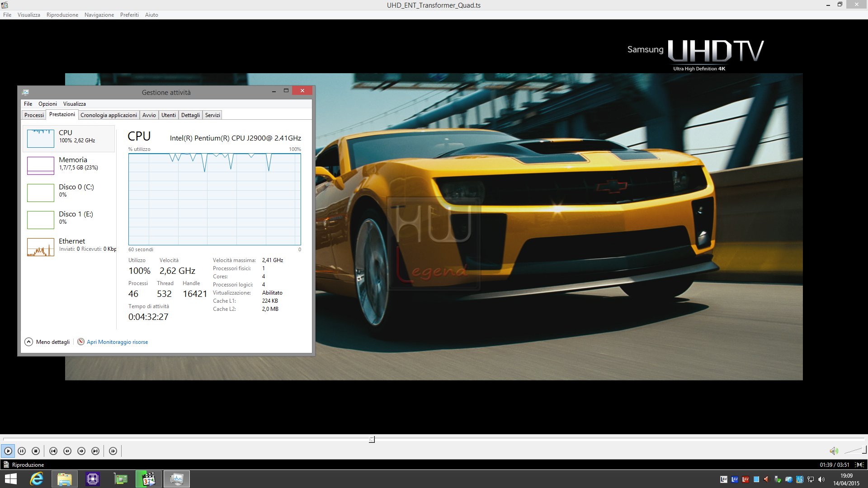Select the Prestazioni tab
This screenshot has width=868, height=488.
62,114
